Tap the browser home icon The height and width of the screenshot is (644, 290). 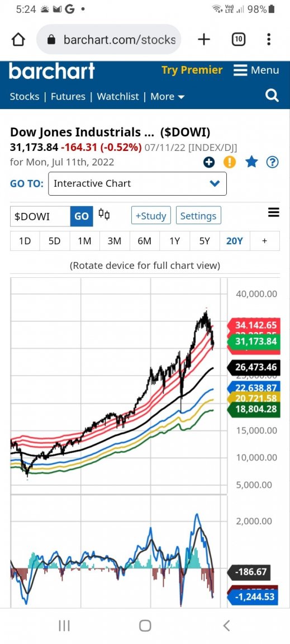pyautogui.click(x=18, y=40)
